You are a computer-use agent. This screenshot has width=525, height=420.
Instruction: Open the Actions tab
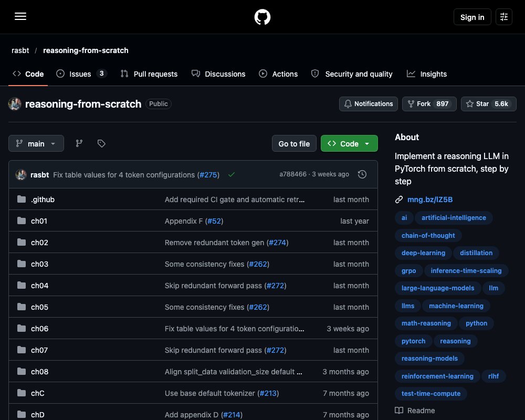click(278, 74)
